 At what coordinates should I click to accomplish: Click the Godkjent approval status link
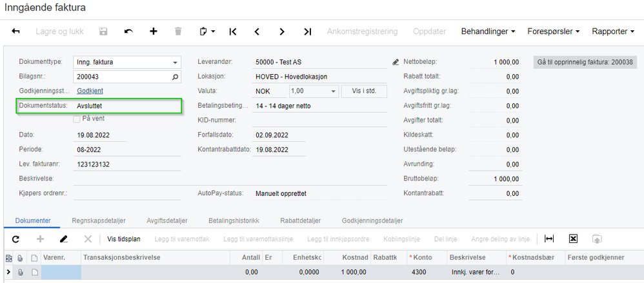pos(90,91)
